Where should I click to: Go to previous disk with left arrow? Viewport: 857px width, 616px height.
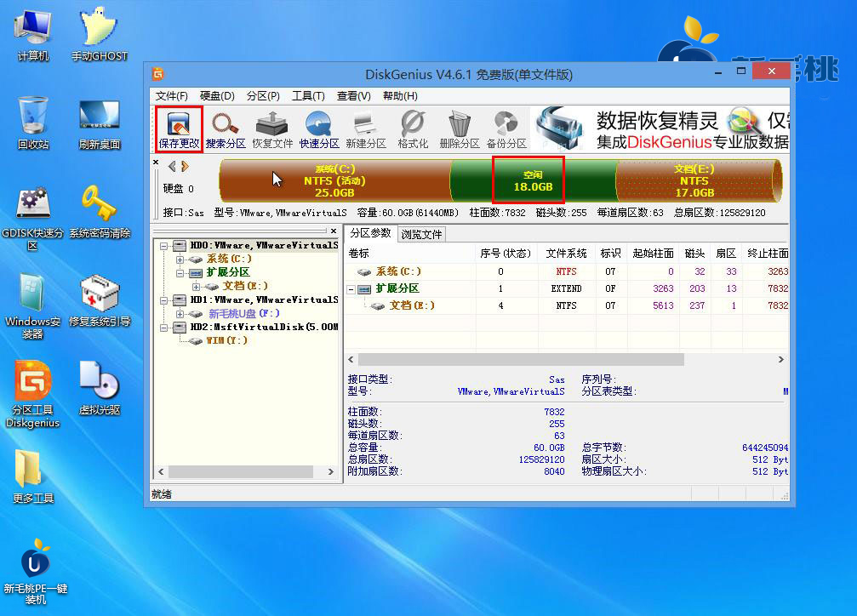[172, 166]
